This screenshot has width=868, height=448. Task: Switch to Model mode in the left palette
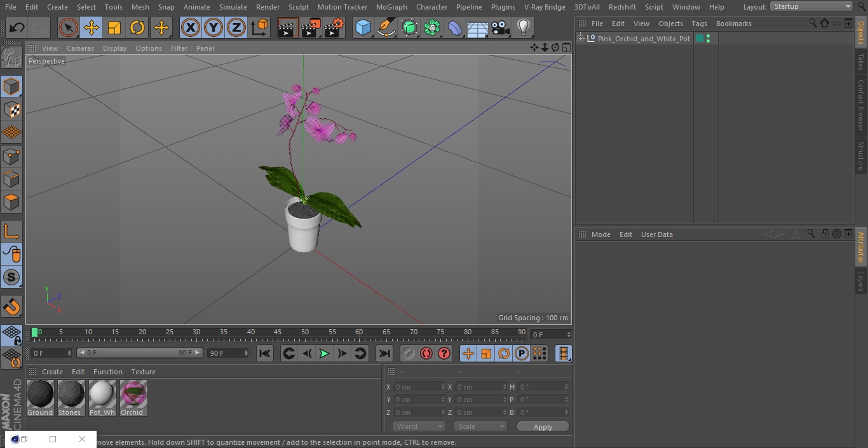[x=11, y=86]
